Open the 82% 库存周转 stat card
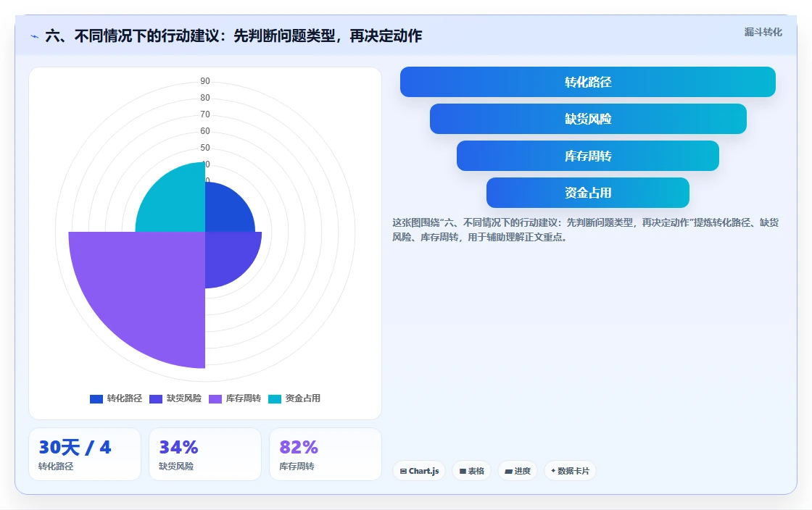 [326, 454]
